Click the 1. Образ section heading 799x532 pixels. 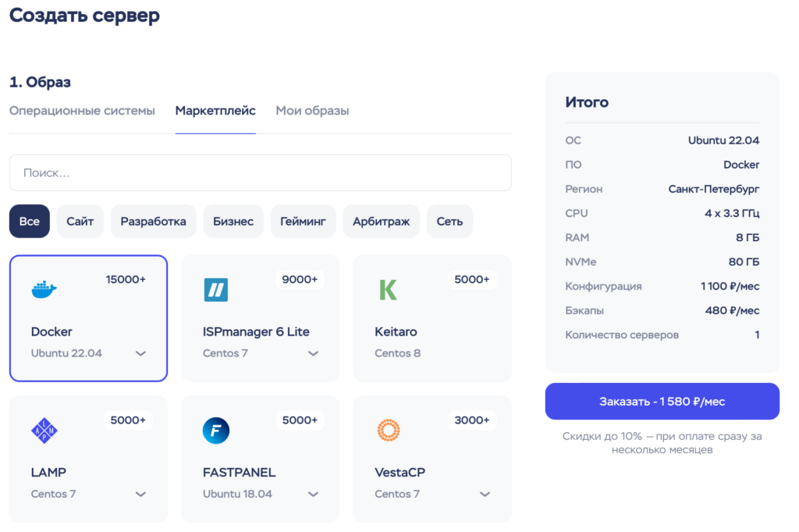(x=40, y=82)
